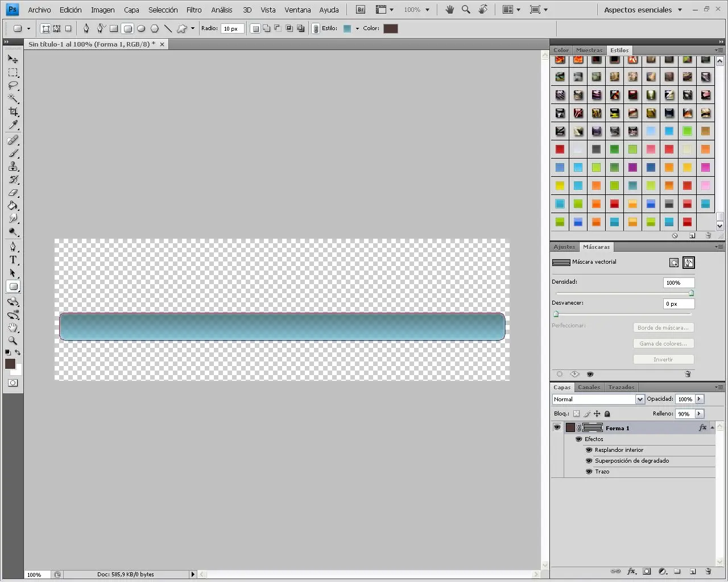This screenshot has height=582, width=728.
Task: Click the Densidad slider handle
Action: [x=692, y=293]
